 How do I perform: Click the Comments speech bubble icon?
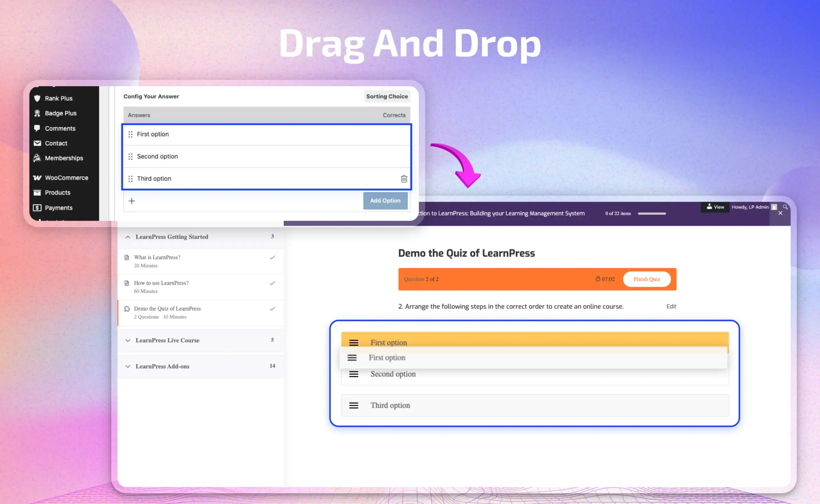[37, 128]
